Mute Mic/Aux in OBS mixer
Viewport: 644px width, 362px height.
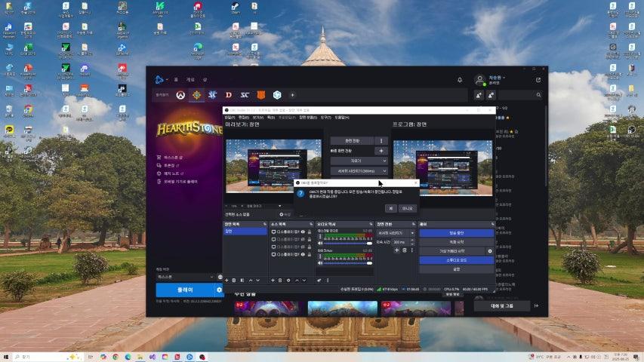pos(320,263)
